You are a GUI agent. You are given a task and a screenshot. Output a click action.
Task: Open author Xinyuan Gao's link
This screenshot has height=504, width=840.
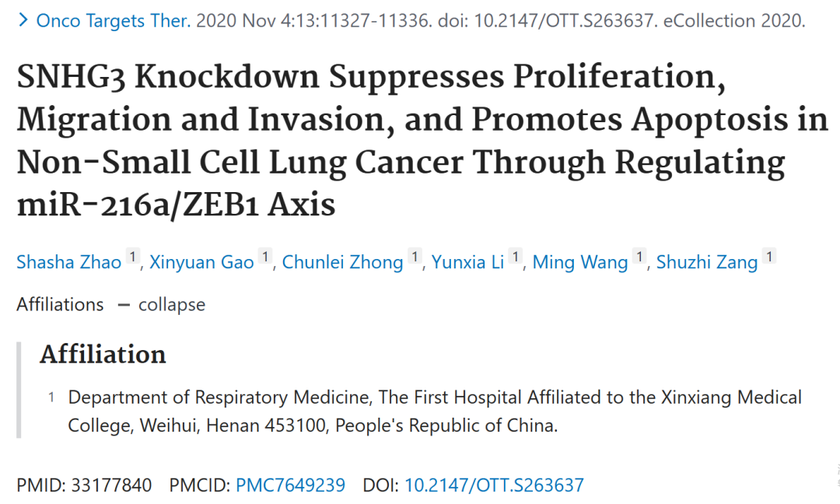[201, 262]
